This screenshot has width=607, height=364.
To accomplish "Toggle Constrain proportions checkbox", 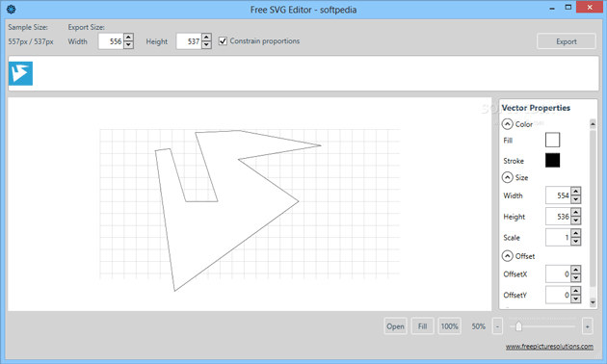I will point(223,41).
